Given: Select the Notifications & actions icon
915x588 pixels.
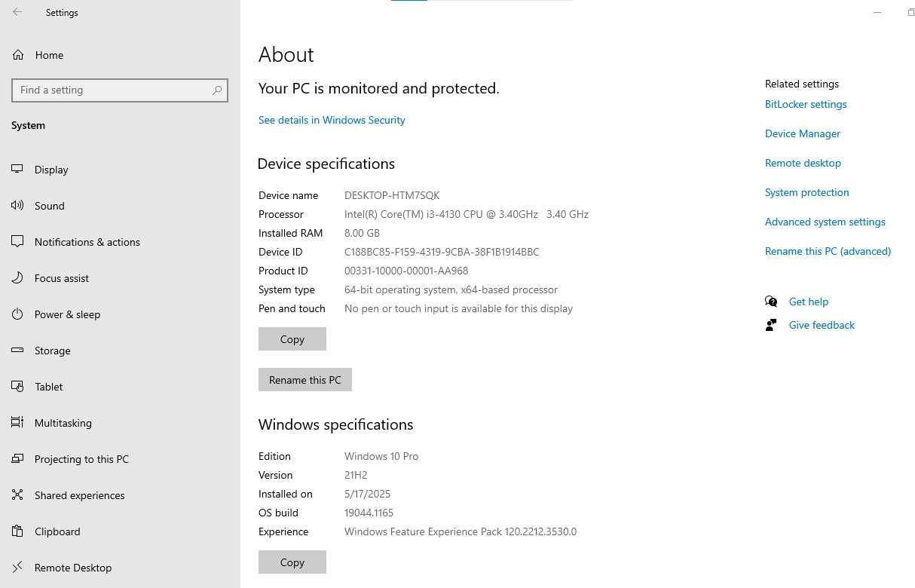Looking at the screenshot, I should tap(17, 242).
